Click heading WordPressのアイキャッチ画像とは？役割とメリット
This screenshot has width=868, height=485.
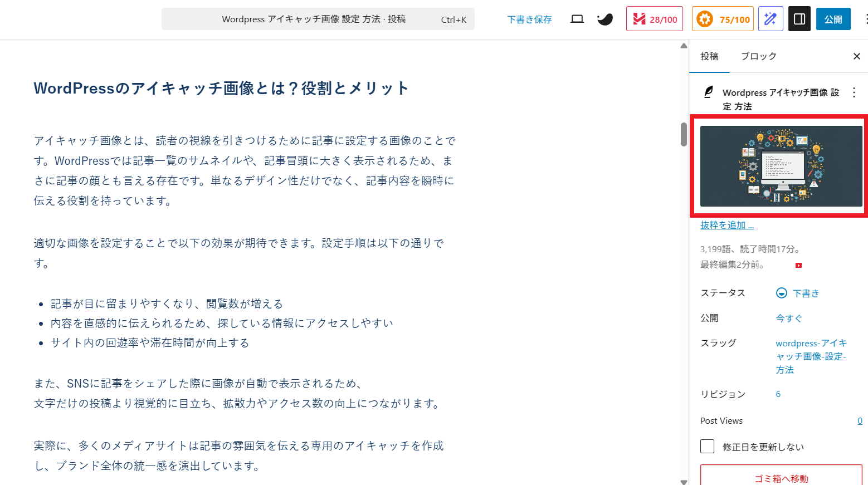[221, 88]
